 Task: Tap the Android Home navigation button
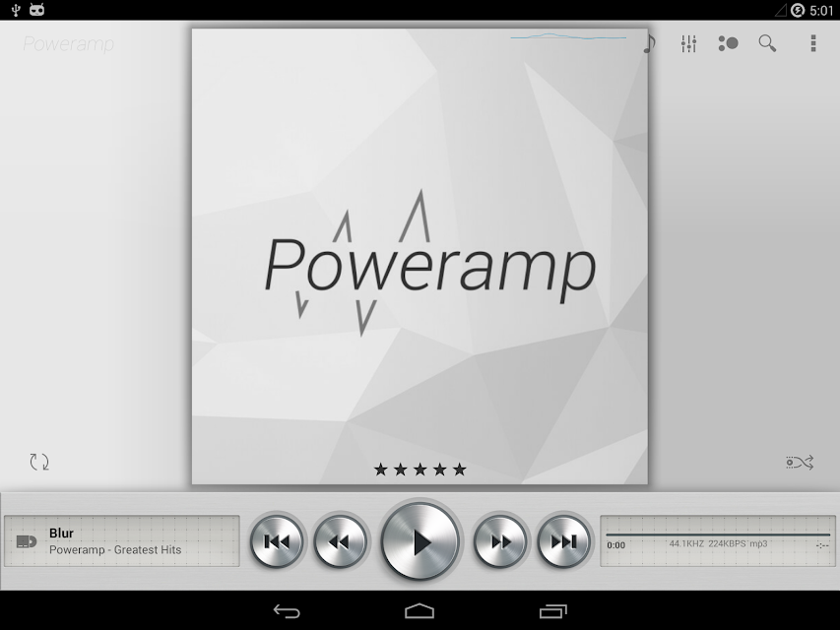(420, 610)
